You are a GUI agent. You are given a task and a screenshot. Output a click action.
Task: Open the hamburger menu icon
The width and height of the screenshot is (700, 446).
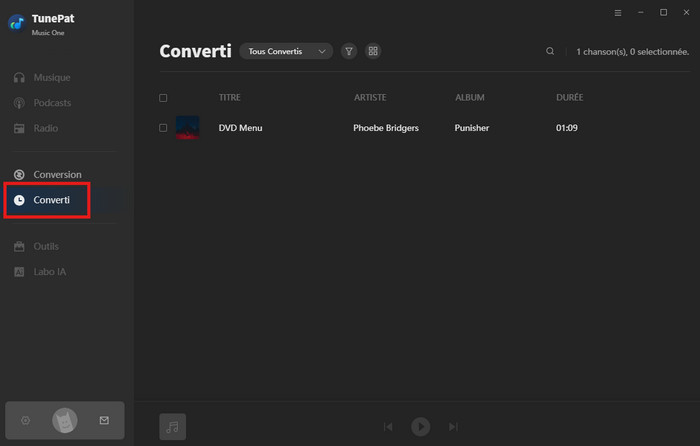[618, 13]
